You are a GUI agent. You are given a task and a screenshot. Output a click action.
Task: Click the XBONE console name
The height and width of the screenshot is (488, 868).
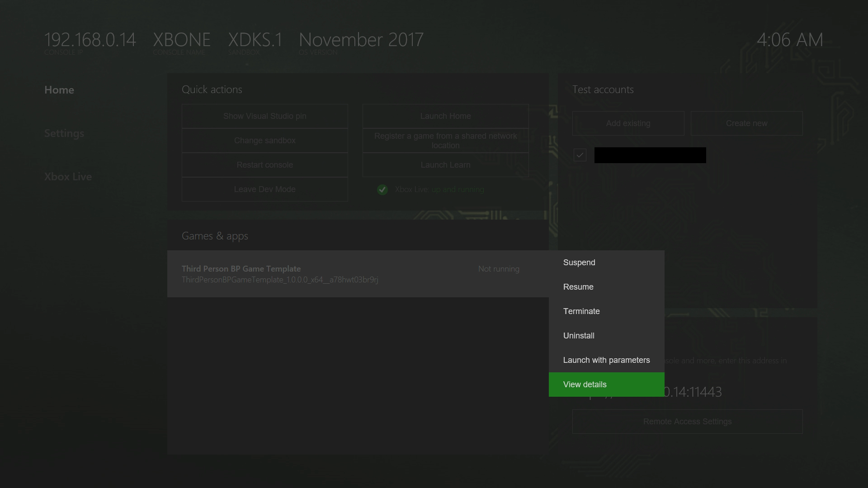(182, 40)
